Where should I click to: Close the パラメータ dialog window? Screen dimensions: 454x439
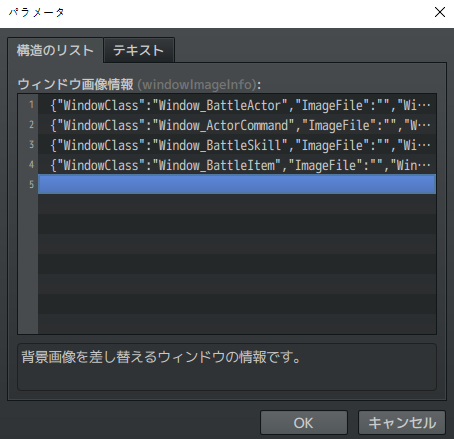440,12
